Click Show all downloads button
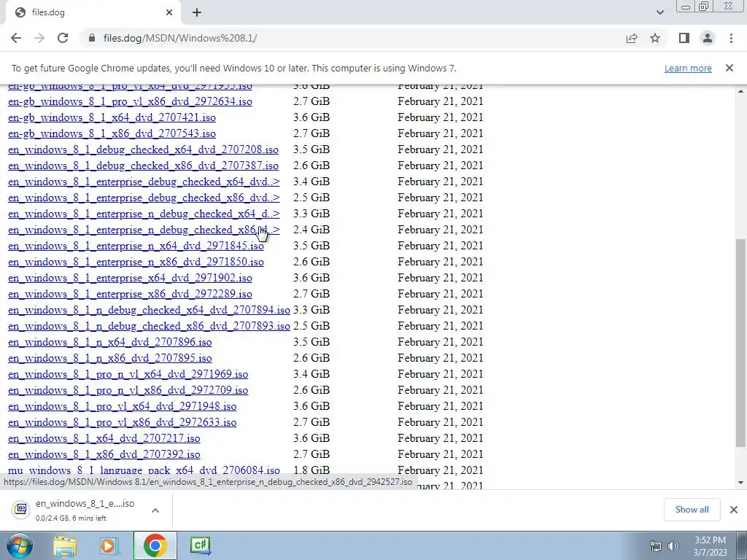747x560 pixels. pos(692,510)
